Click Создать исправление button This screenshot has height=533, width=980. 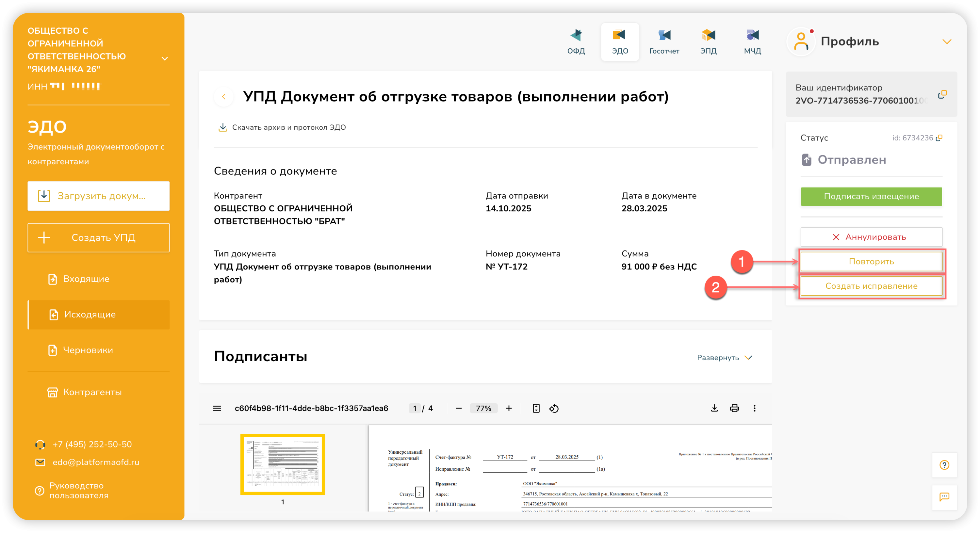point(871,286)
